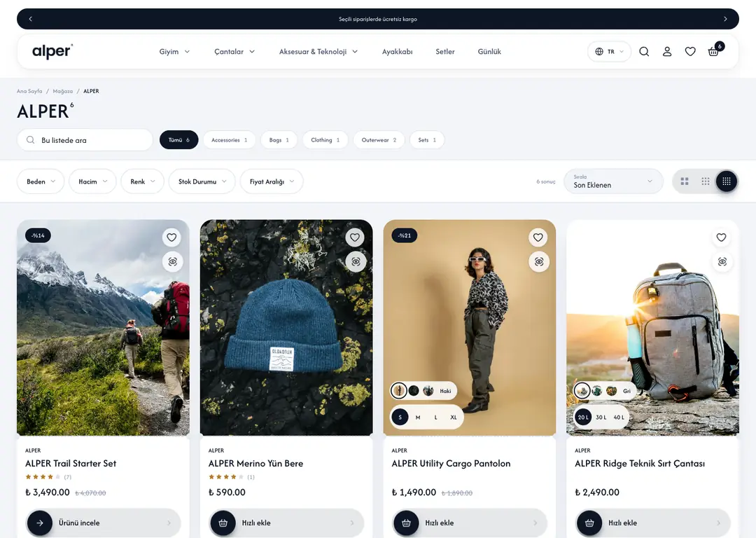Go to the Mağaza breadcrumb link

click(x=63, y=91)
